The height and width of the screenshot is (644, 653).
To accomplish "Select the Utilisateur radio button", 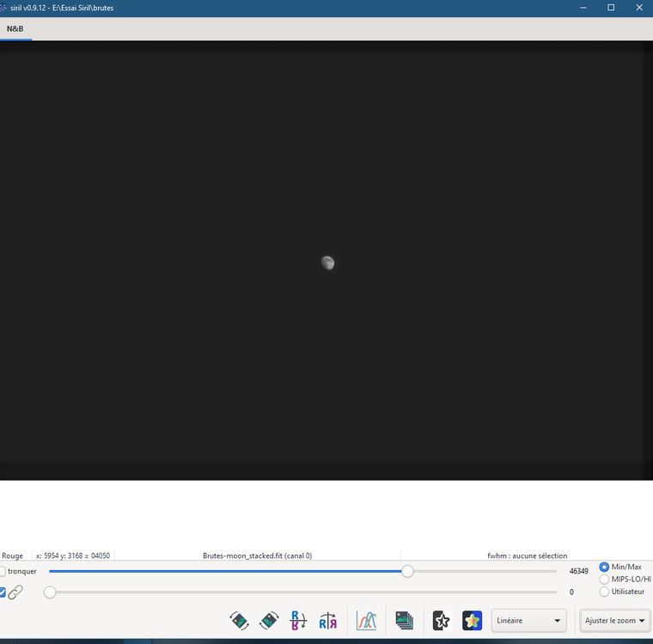I will click(604, 592).
